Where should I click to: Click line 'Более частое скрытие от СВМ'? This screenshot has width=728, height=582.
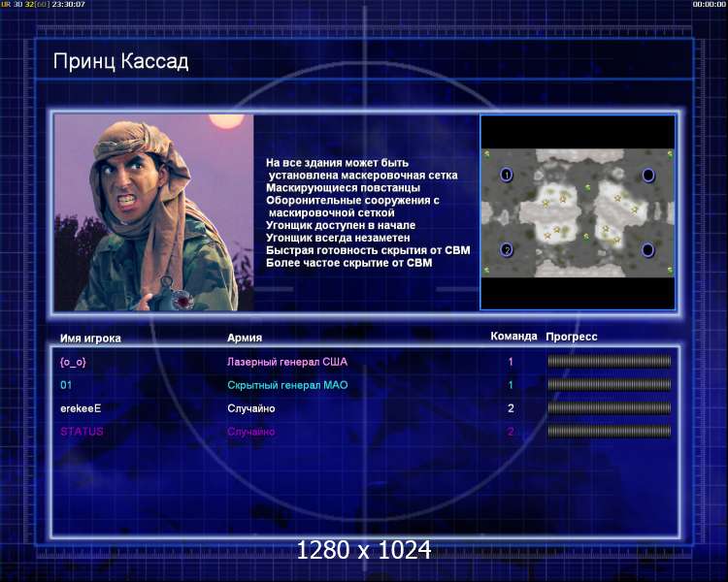click(x=348, y=263)
